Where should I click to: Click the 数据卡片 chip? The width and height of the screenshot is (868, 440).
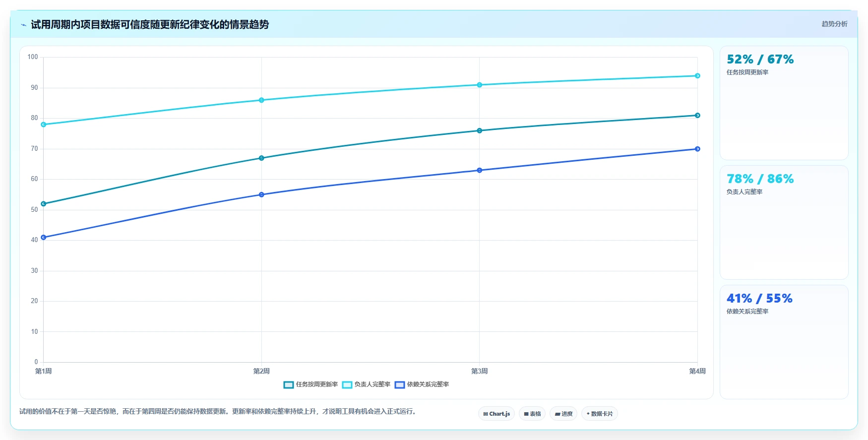click(600, 414)
